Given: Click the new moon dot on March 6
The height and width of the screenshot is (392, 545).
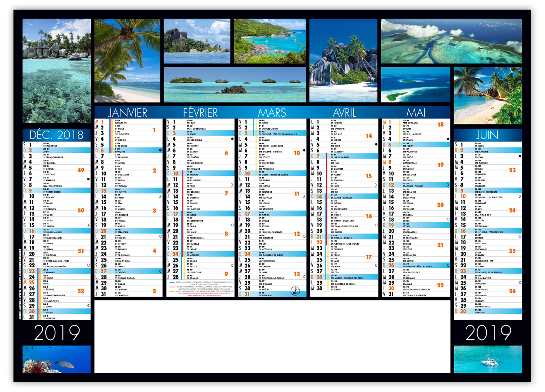Looking at the screenshot, I should point(304,150).
